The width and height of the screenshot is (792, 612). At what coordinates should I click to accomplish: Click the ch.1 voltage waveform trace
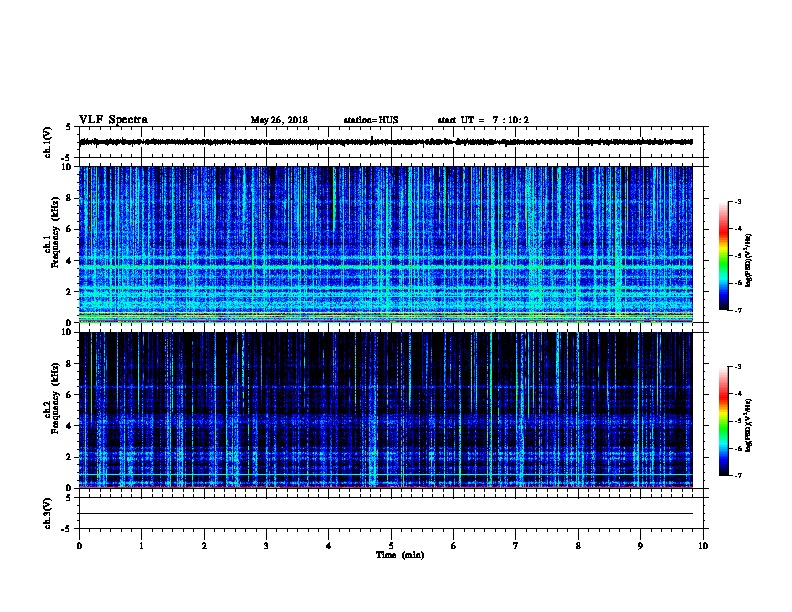386,142
